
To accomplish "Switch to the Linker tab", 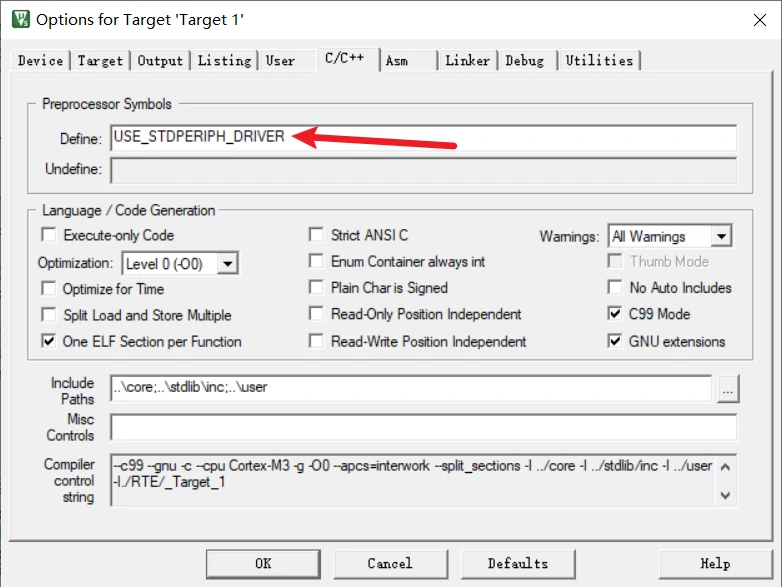I will click(x=467, y=61).
